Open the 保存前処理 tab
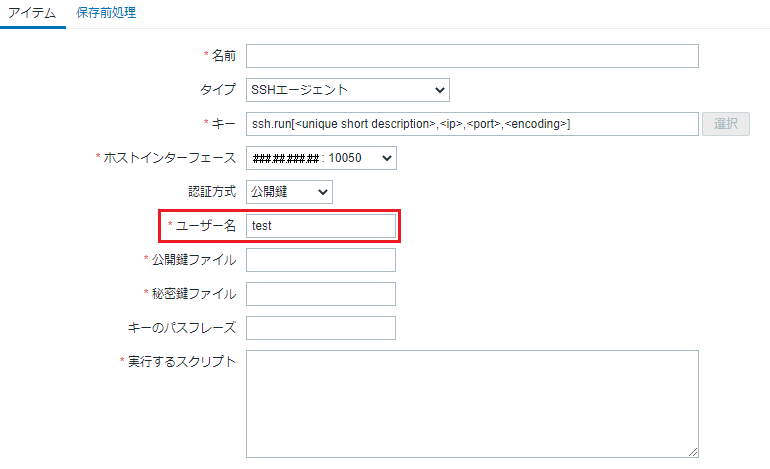 (106, 13)
